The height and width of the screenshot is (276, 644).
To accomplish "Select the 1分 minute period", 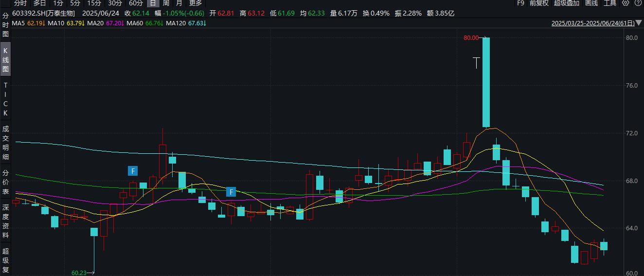I will pyautogui.click(x=58, y=3).
